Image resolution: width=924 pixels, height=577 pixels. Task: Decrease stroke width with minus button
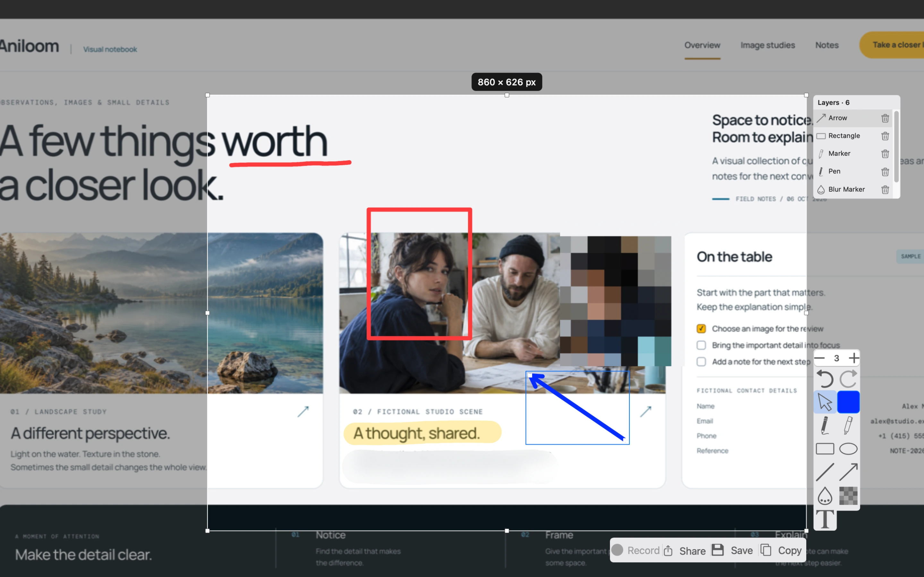[819, 358]
